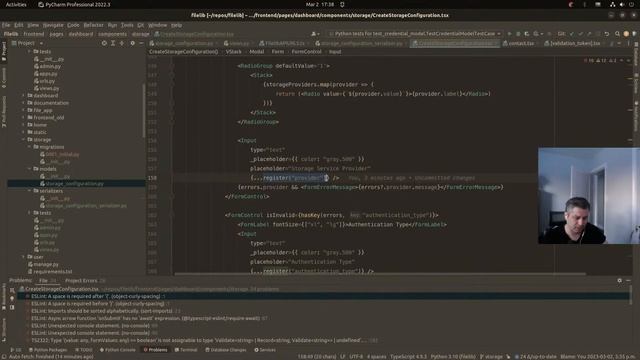Click the Project tree vertical scrollbar
This screenshot has height=360, width=640.
(x=144, y=110)
